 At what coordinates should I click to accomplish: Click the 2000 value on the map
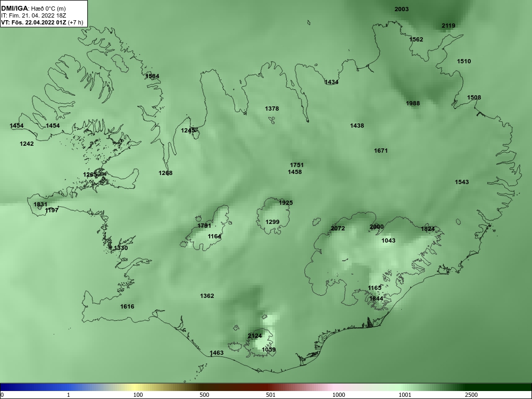pos(377,227)
